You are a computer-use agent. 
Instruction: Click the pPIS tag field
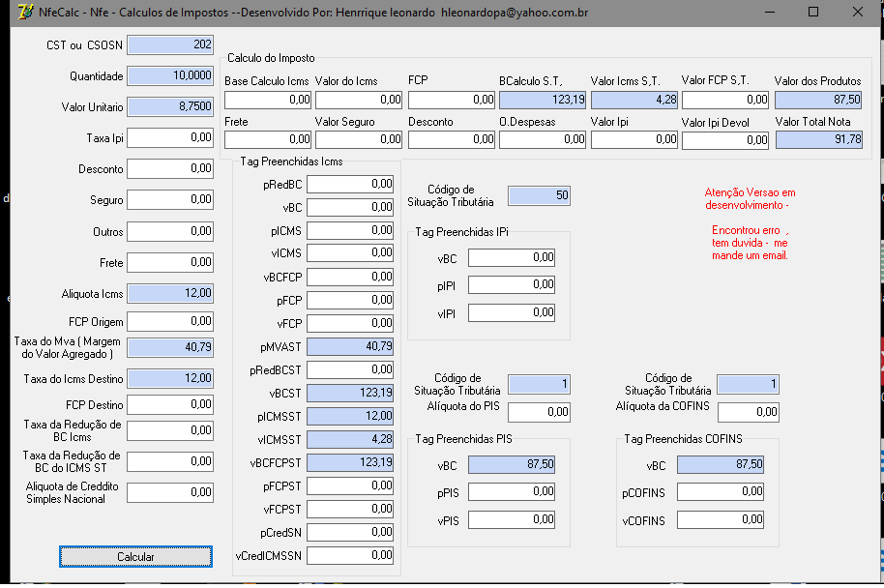tap(512, 492)
